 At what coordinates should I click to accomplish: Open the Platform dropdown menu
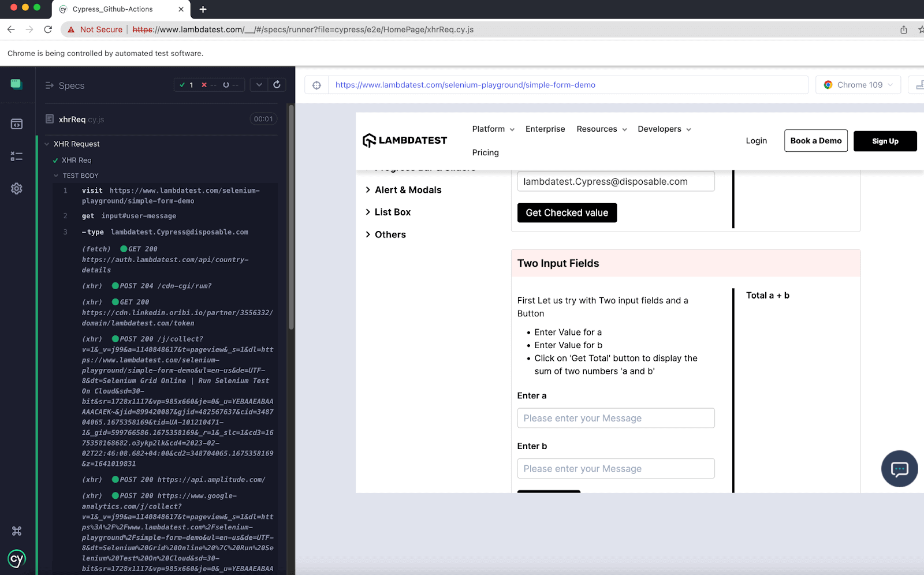tap(493, 129)
